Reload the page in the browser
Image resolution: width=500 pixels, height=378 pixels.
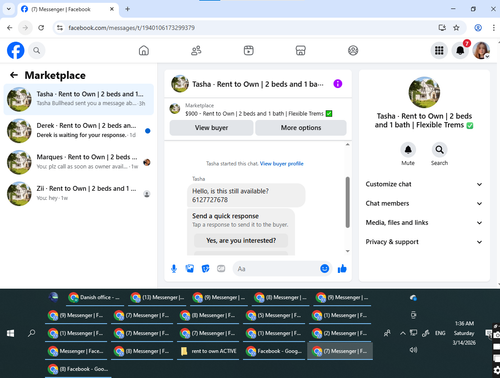point(41,28)
